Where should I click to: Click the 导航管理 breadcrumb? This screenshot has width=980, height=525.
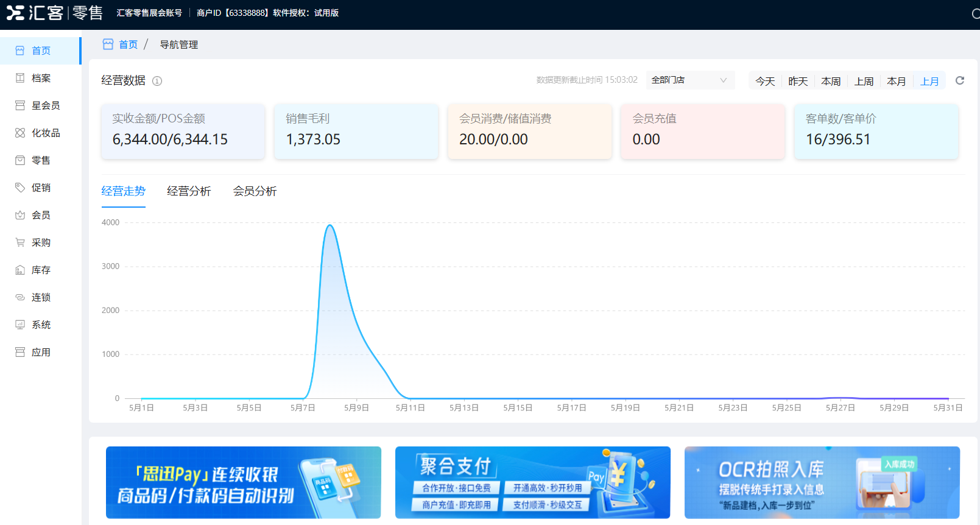point(179,44)
